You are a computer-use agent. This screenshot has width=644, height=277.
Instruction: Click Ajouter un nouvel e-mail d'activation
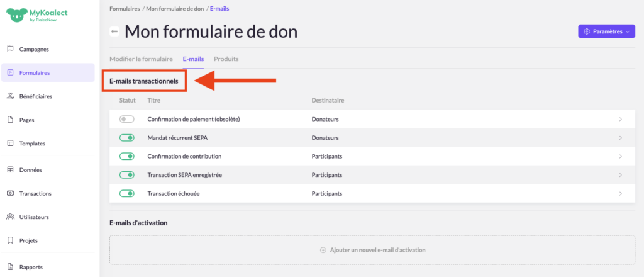pyautogui.click(x=373, y=250)
